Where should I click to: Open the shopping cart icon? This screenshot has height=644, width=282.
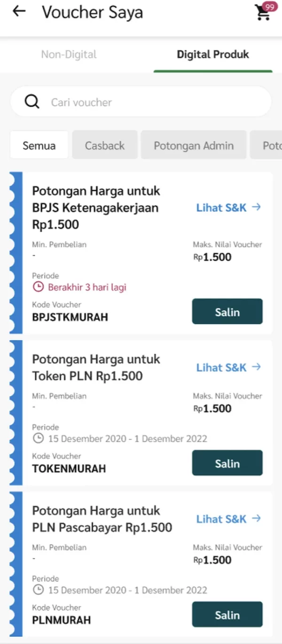pos(263,13)
